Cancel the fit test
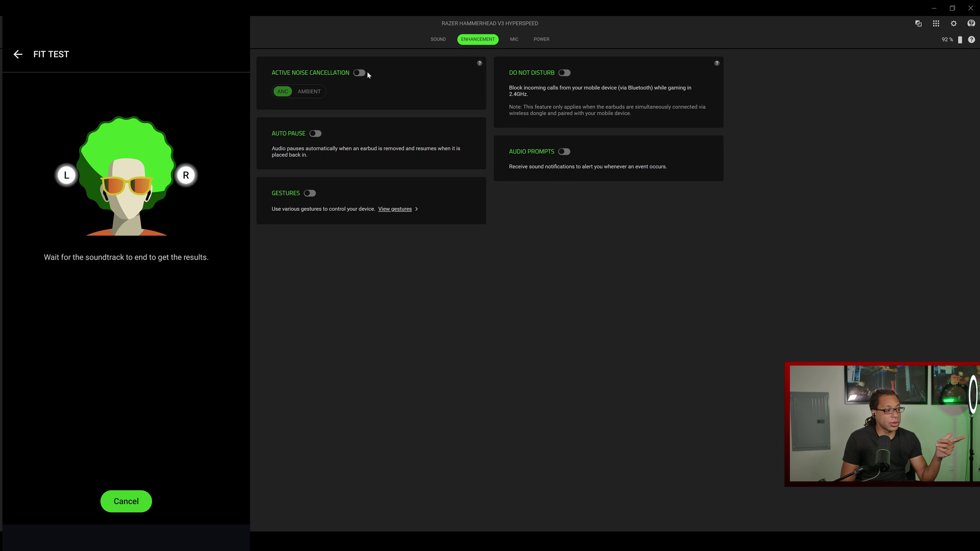 pos(126,501)
